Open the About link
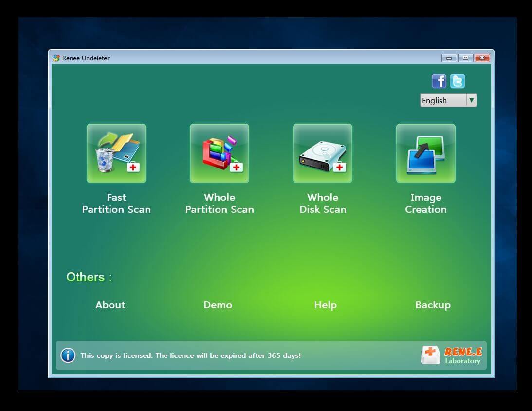This screenshot has width=532, height=411. pos(110,305)
